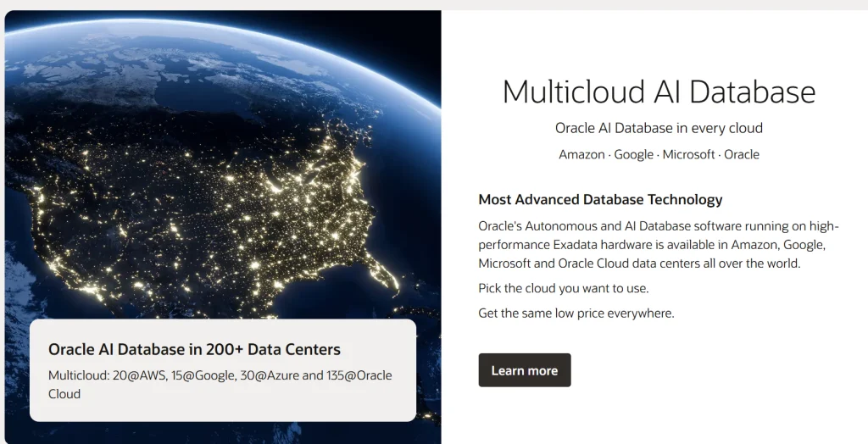Image resolution: width=868 pixels, height=444 pixels.
Task: Select the 'Oracle AI Database in every cloud' subtitle
Action: pos(659,128)
